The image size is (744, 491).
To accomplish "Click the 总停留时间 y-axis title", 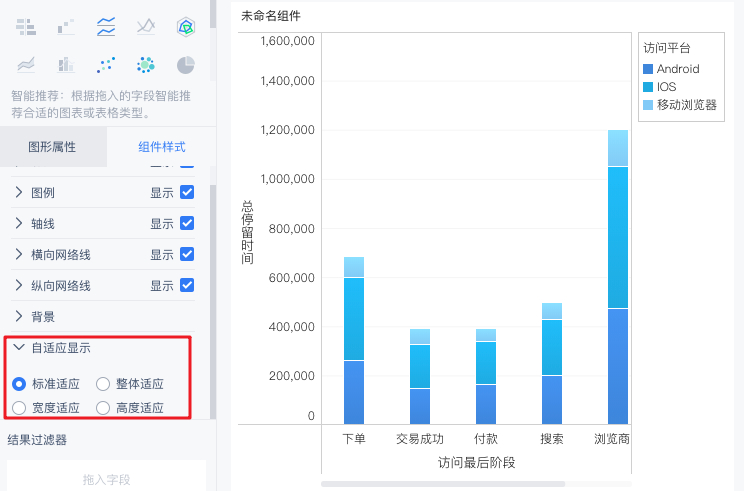I will (x=247, y=232).
